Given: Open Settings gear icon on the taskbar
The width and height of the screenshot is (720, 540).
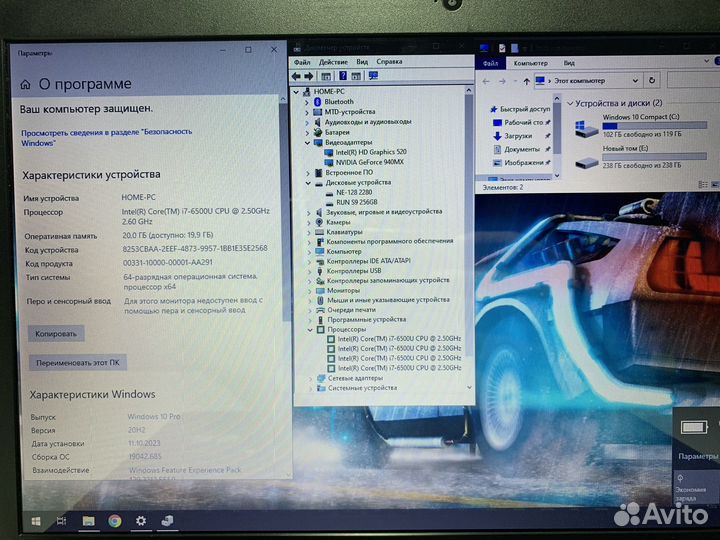Looking at the screenshot, I should click(141, 521).
